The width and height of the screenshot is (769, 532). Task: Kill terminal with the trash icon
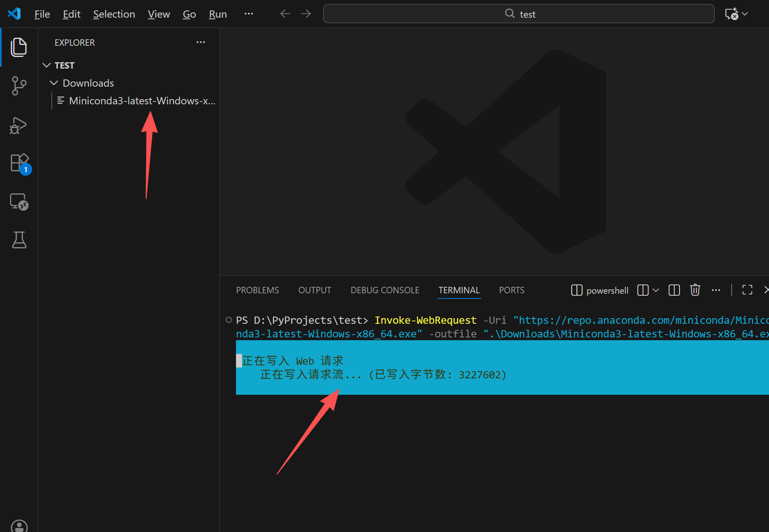pyautogui.click(x=695, y=290)
